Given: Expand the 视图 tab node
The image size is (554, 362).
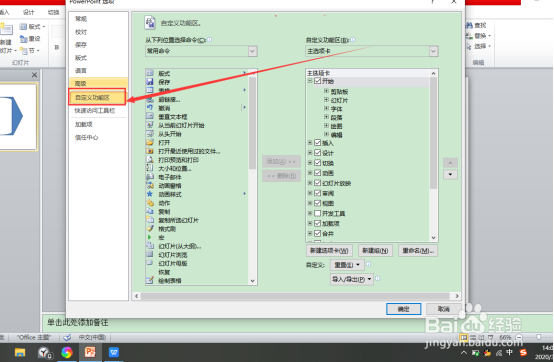Looking at the screenshot, I should 310,203.
